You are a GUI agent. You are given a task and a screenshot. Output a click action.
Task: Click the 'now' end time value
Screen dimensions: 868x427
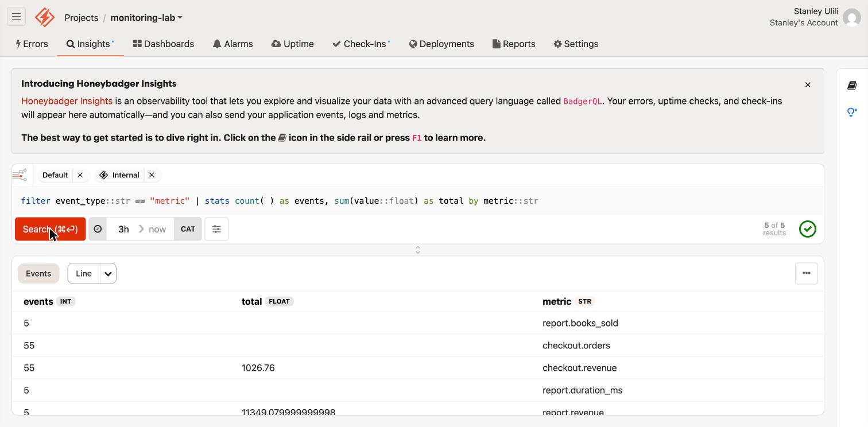click(x=157, y=229)
